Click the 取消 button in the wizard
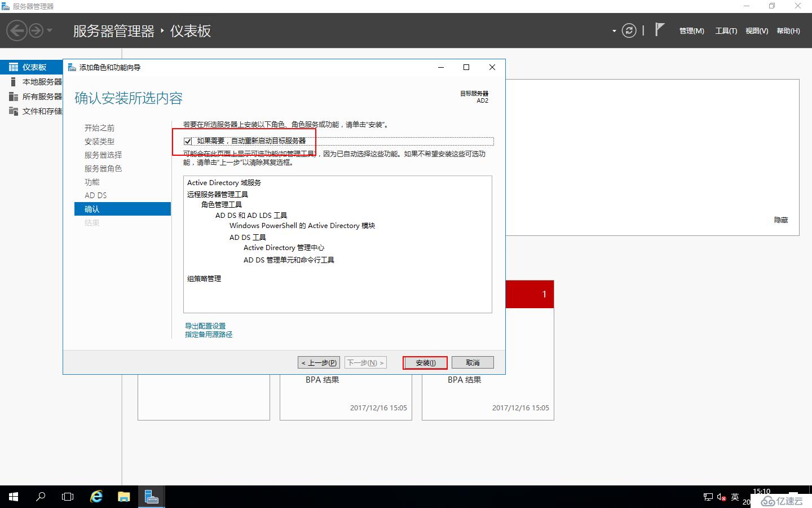 (x=473, y=362)
